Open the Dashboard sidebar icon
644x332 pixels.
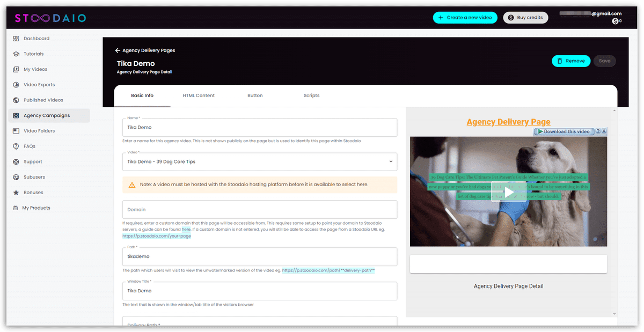16,39
